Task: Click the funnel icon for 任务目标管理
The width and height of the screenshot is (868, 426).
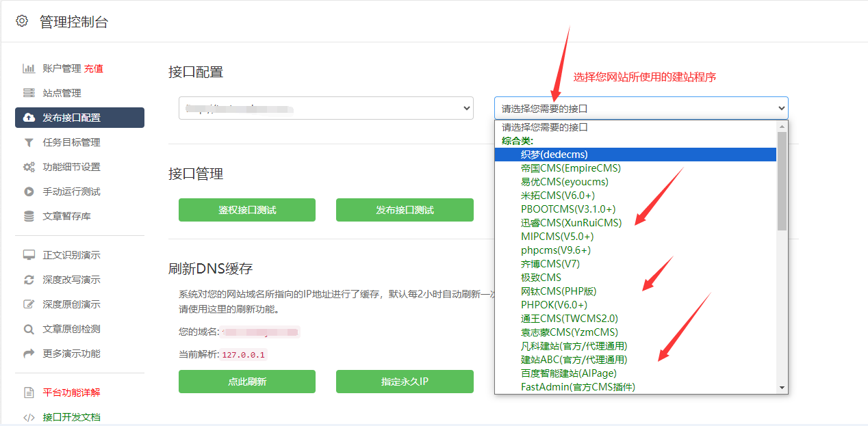Action: 29,142
